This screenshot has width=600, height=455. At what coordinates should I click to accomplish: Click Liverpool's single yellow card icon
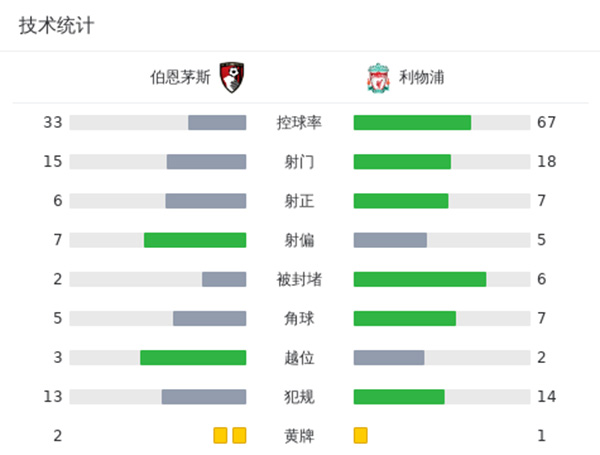click(361, 435)
